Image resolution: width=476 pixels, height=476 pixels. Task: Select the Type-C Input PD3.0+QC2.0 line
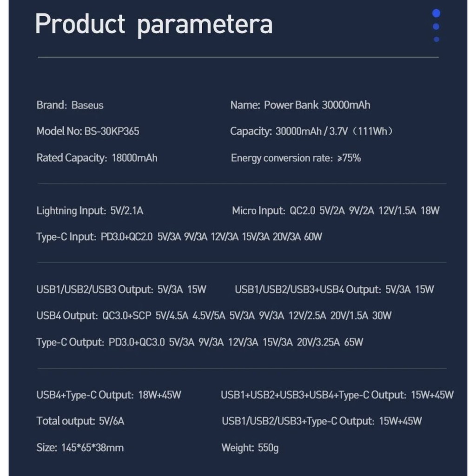[179, 237]
